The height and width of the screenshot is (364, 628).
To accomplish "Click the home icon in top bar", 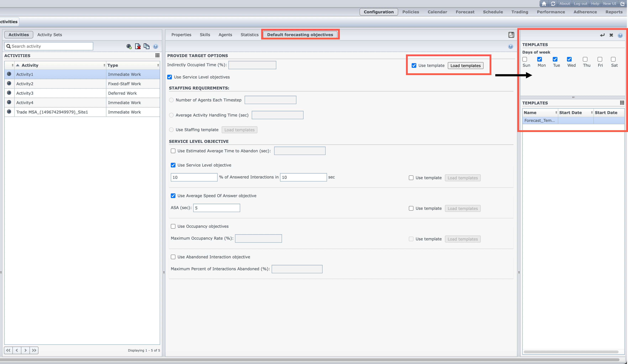I will click(x=544, y=4).
